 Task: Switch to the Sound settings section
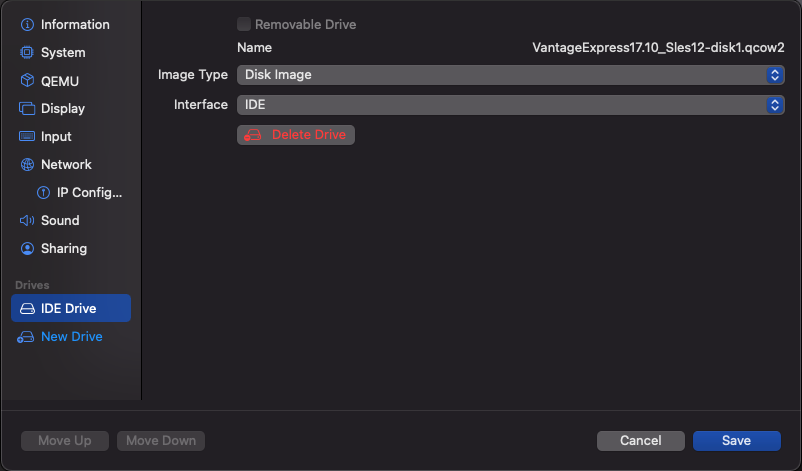click(x=71, y=220)
